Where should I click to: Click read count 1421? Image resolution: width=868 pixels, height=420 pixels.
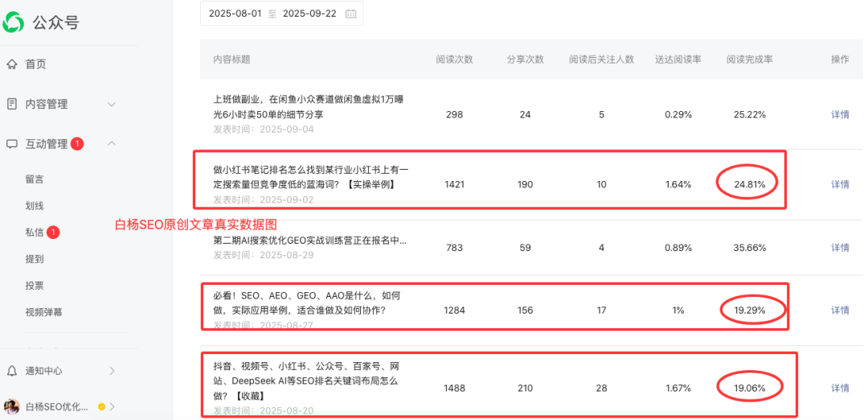[x=454, y=184]
